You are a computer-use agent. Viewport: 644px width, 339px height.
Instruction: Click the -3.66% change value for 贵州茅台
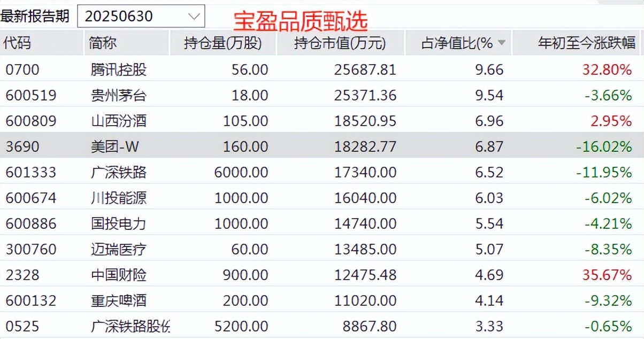[x=608, y=95]
